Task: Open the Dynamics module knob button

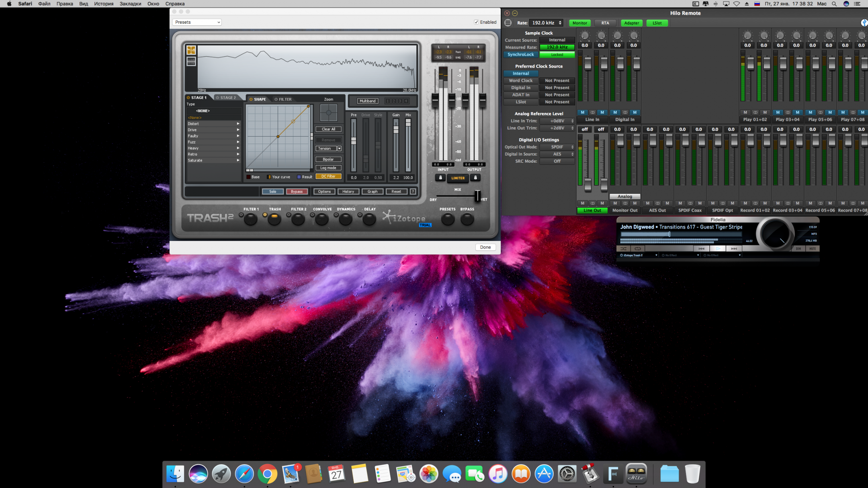Action: [346, 219]
